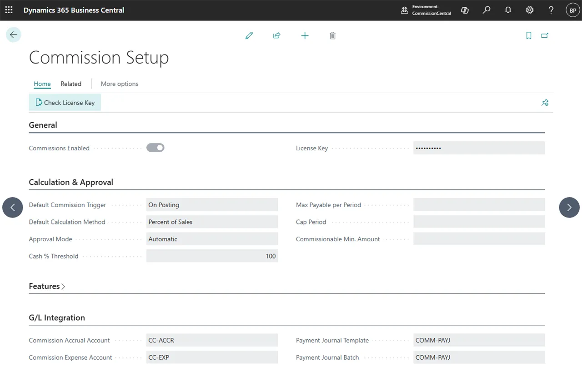Image resolution: width=582 pixels, height=392 pixels.
Task: Open the Default Calculation Method field
Action: 212,222
